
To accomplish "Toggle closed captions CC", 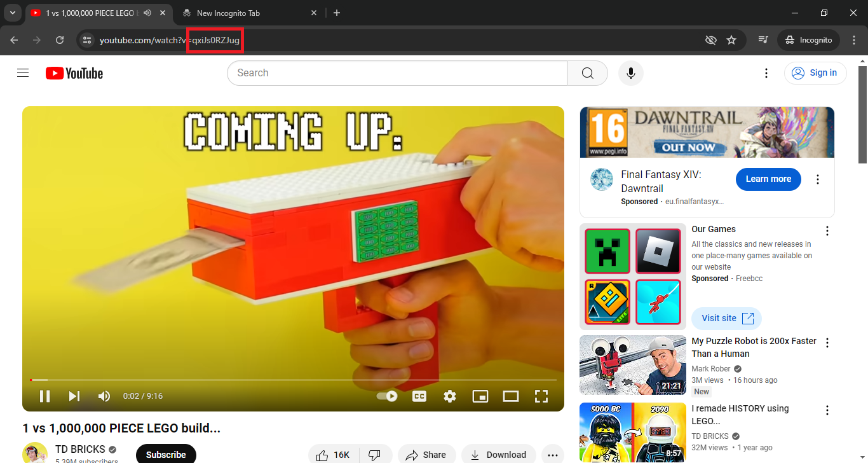I will click(419, 396).
